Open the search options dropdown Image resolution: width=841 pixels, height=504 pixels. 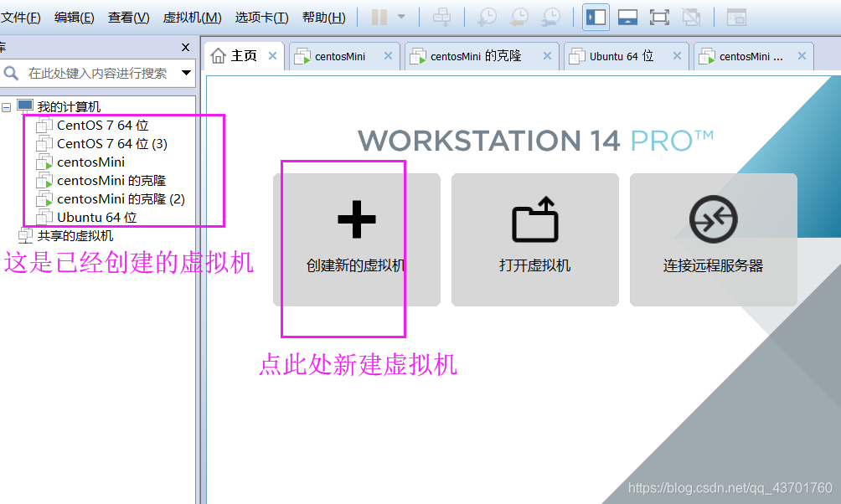(x=186, y=74)
